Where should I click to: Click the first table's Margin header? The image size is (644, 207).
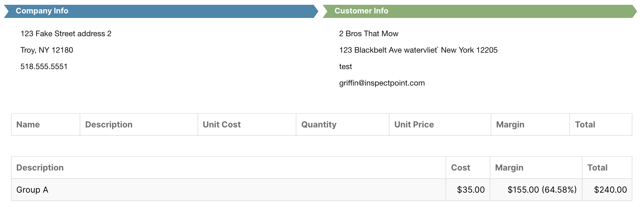tap(530, 124)
